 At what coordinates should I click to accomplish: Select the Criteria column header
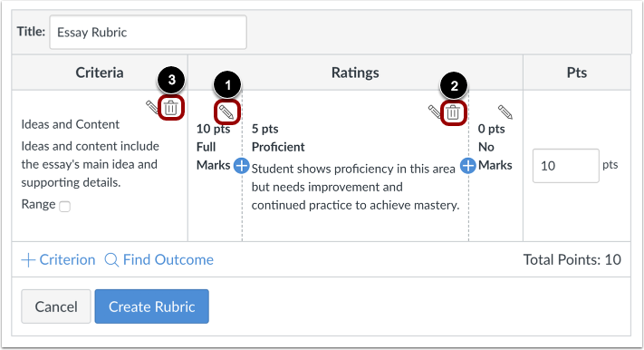(100, 73)
